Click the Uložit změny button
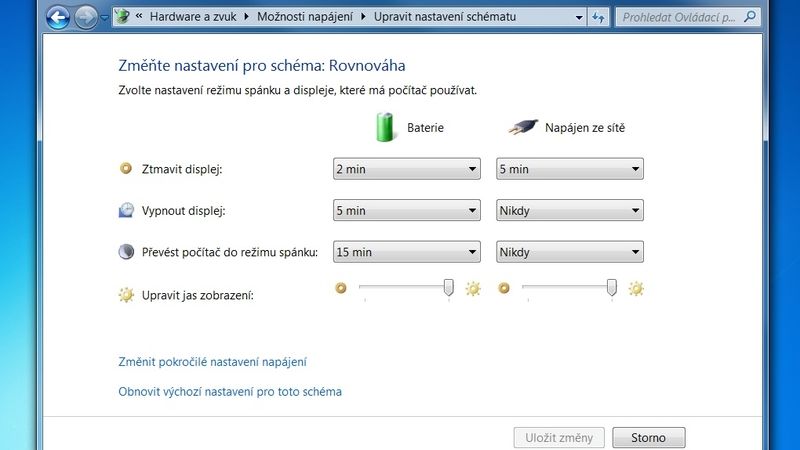This screenshot has height=450, width=800. (559, 438)
